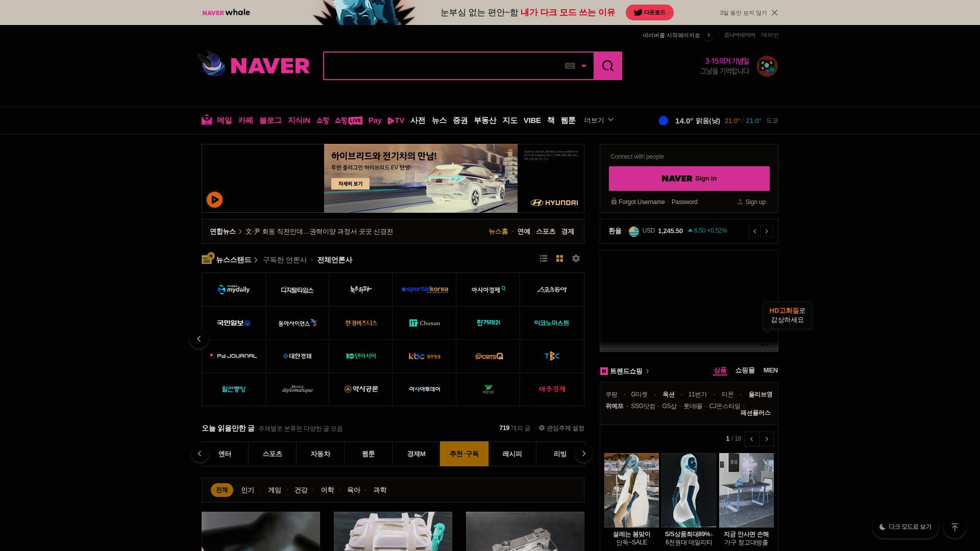This screenshot has width=980, height=551.
Task: Click 3일 동안 보지 않기
Action: click(743, 13)
